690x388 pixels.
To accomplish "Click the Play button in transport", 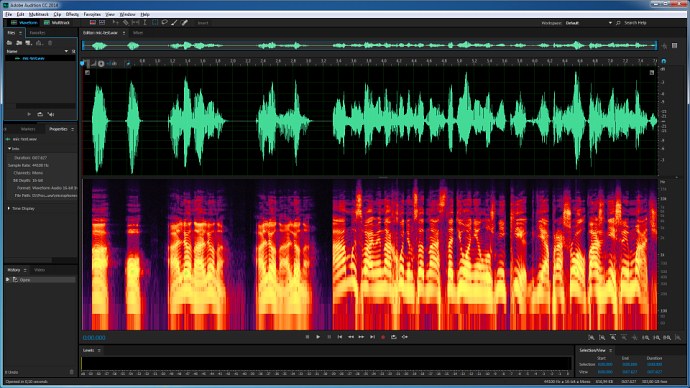I will [318, 337].
